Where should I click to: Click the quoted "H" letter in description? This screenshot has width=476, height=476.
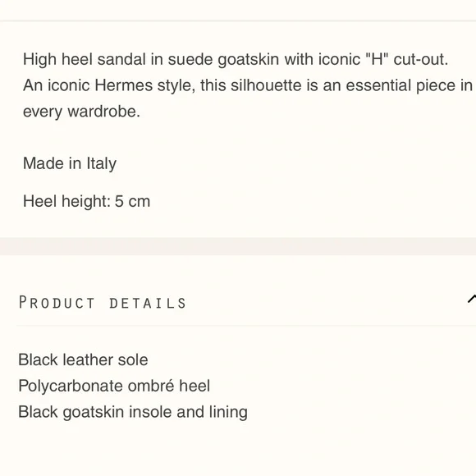coord(378,59)
